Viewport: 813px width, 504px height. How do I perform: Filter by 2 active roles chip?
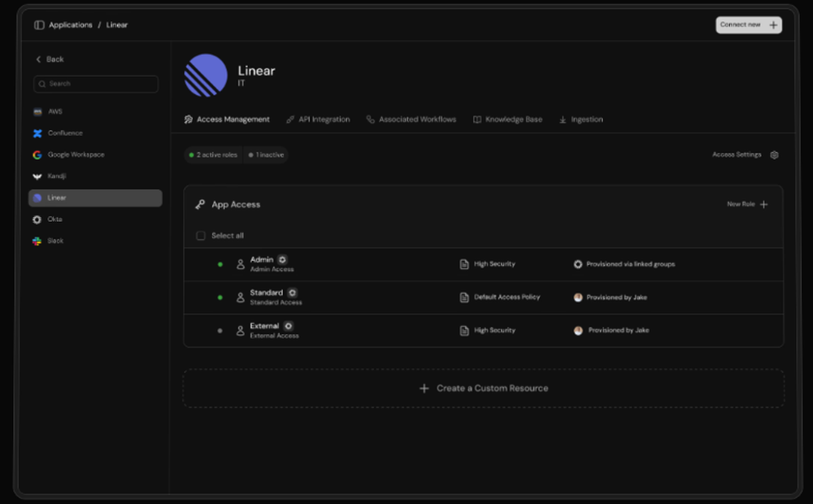213,155
